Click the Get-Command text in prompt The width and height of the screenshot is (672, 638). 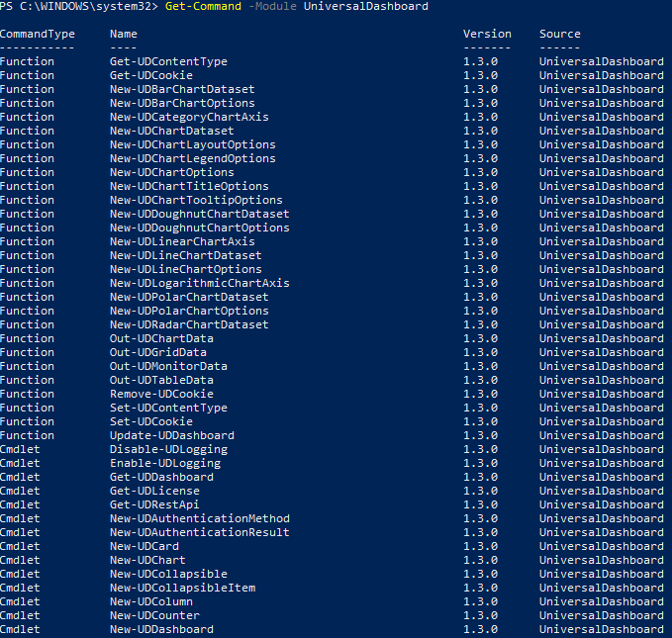203,6
